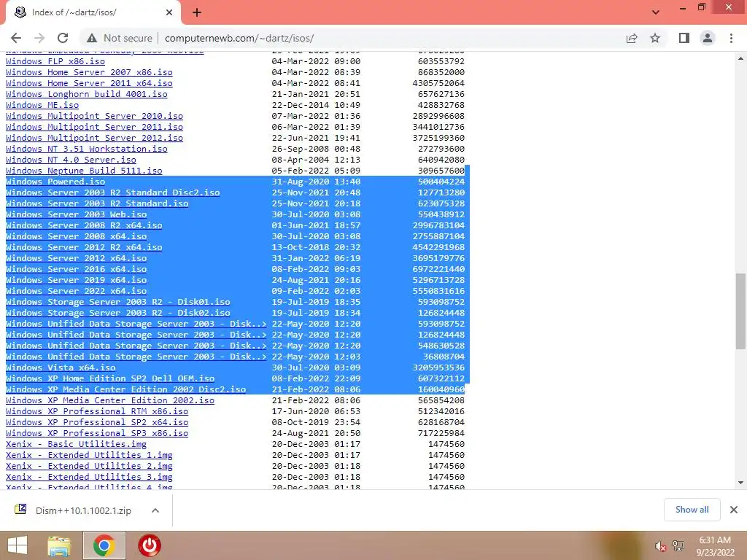Screen dimensions: 747x560
Task: Open Windows Home Server 2007 x86.iso
Action: tap(89, 72)
